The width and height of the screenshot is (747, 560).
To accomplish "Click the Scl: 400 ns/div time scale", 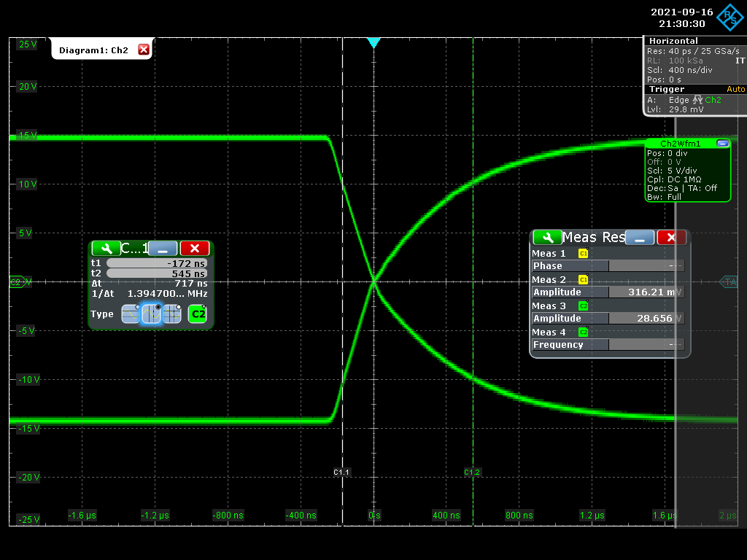I will (680, 70).
